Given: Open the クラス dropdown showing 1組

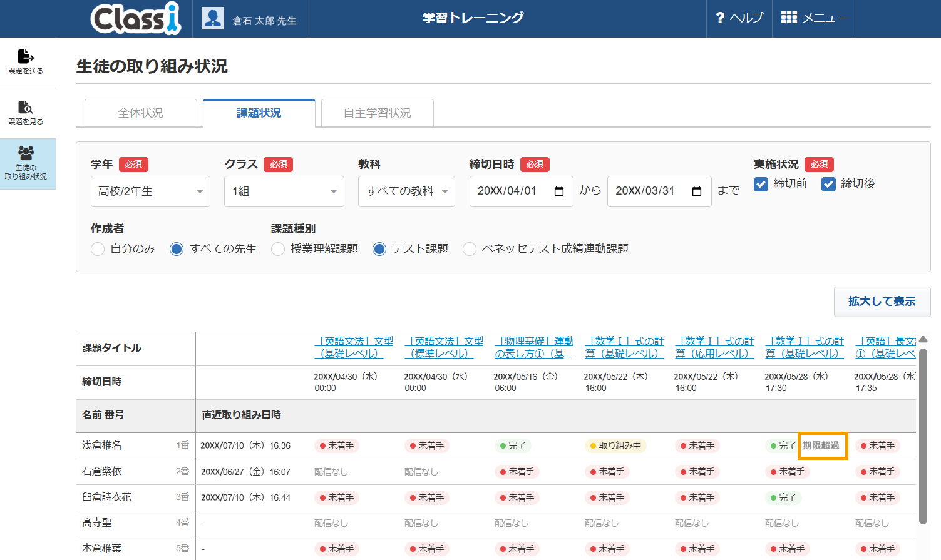Looking at the screenshot, I should click(x=284, y=191).
